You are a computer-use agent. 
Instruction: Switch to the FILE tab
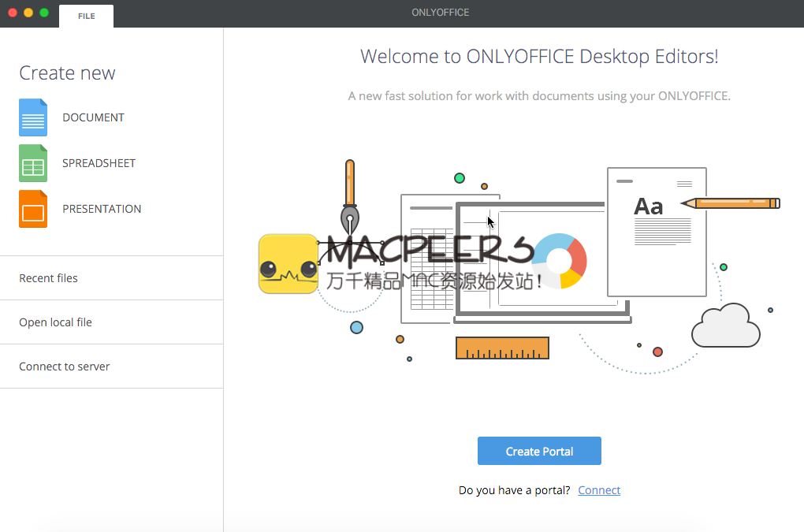(x=86, y=16)
